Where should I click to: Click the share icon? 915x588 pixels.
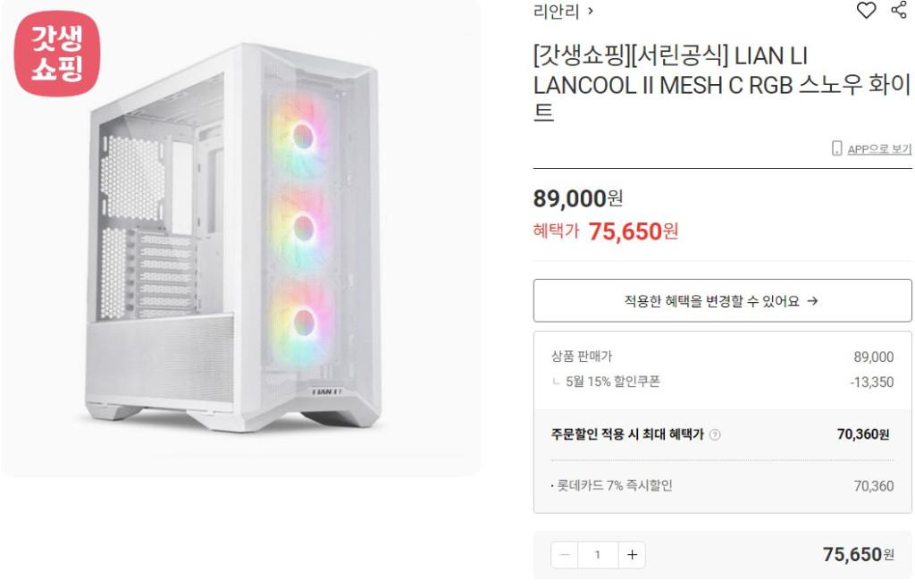click(899, 11)
